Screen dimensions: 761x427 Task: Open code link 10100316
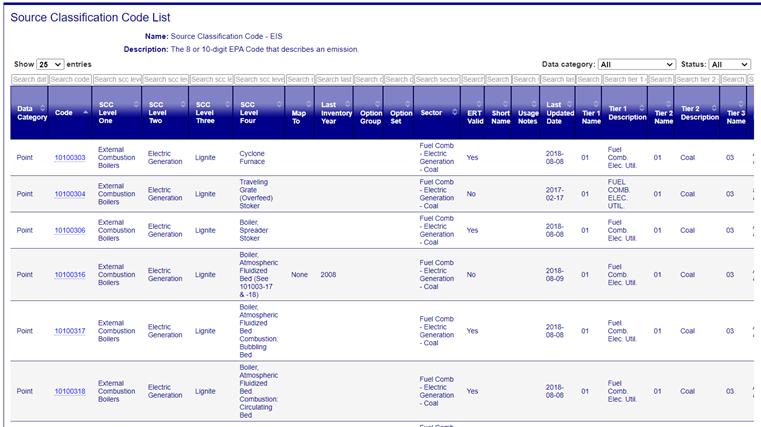click(70, 275)
